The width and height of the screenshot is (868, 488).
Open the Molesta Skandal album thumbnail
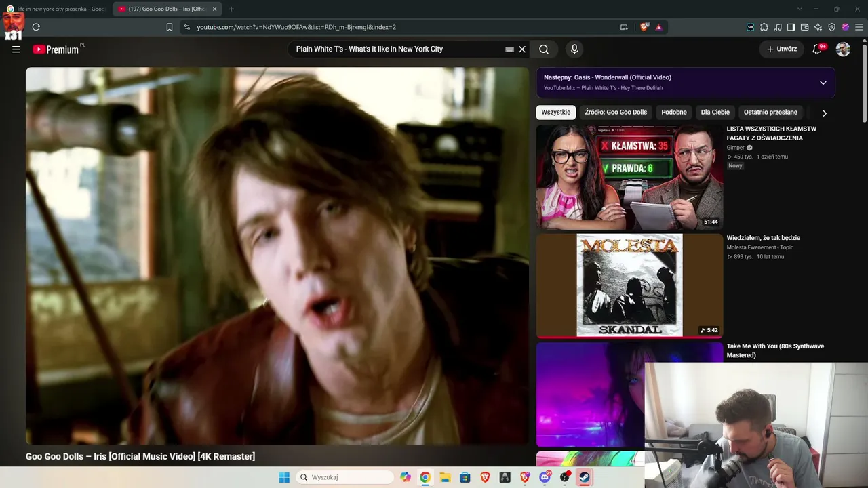(x=629, y=285)
